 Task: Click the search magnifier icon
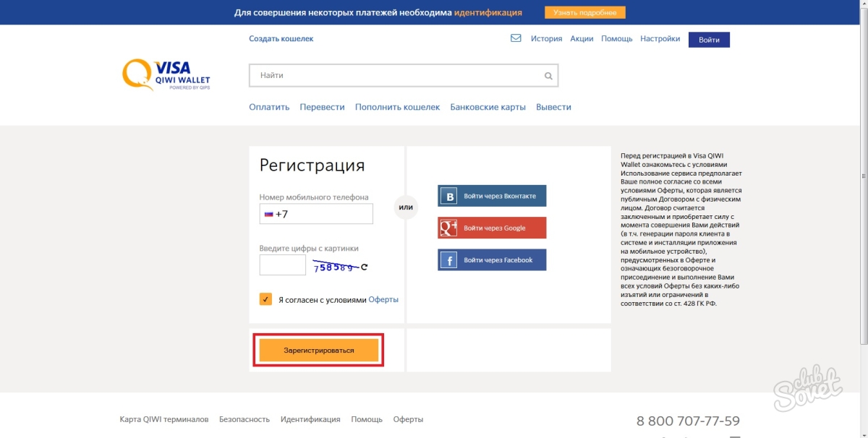(x=548, y=76)
